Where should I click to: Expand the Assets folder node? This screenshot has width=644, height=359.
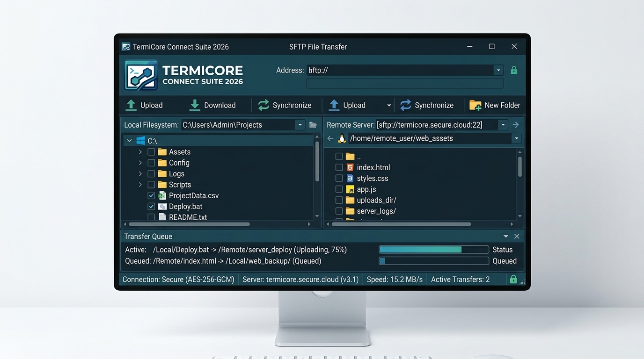[x=140, y=152]
